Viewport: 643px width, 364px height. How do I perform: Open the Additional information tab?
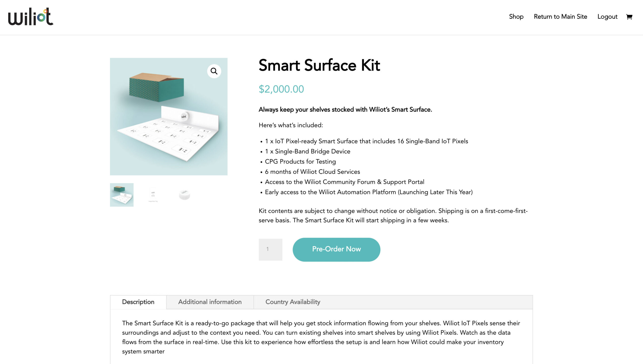(x=210, y=302)
